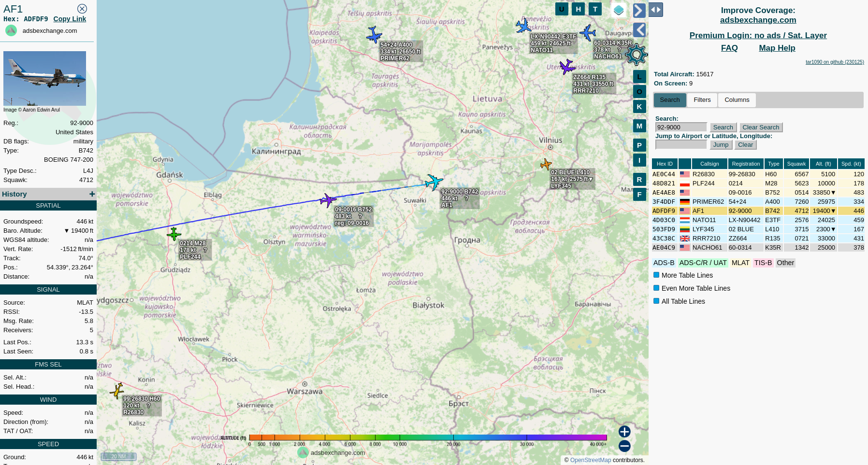Viewport: 868px width, 465px height.
Task: Click the T map toggle button
Action: click(x=595, y=9)
